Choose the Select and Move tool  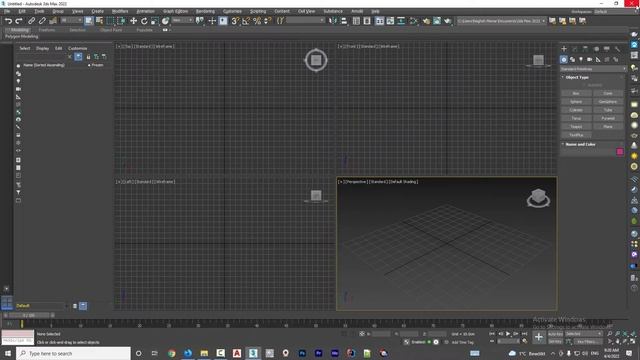point(133,21)
